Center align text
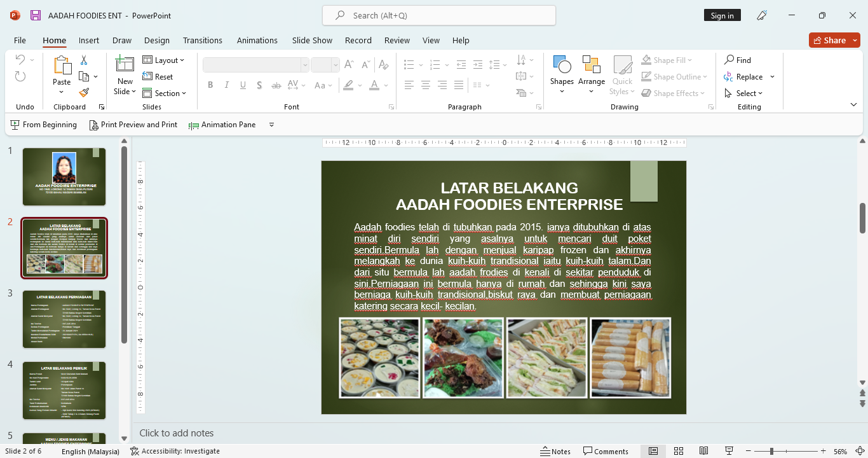The width and height of the screenshot is (868, 458). (x=426, y=85)
